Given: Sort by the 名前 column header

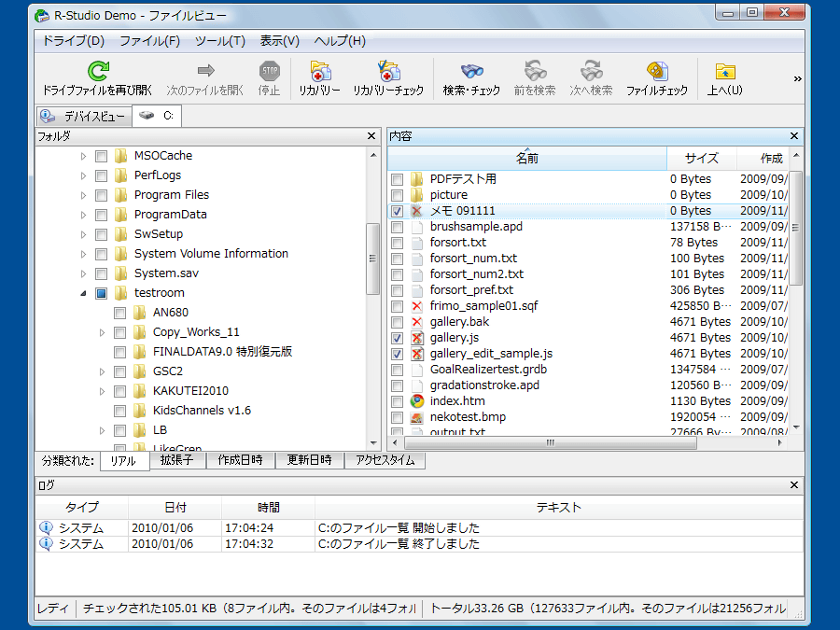Looking at the screenshot, I should 527,159.
